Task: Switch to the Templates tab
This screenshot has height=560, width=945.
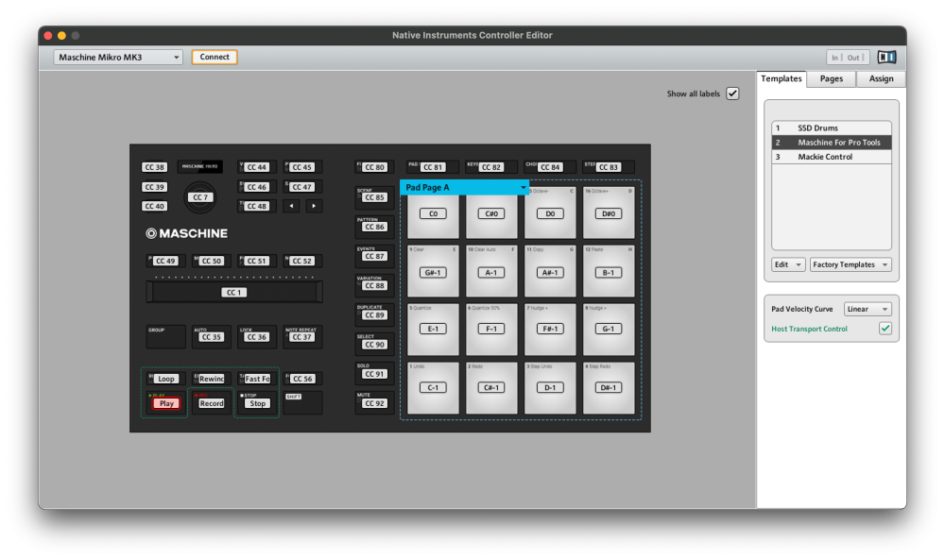Action: 782,79
